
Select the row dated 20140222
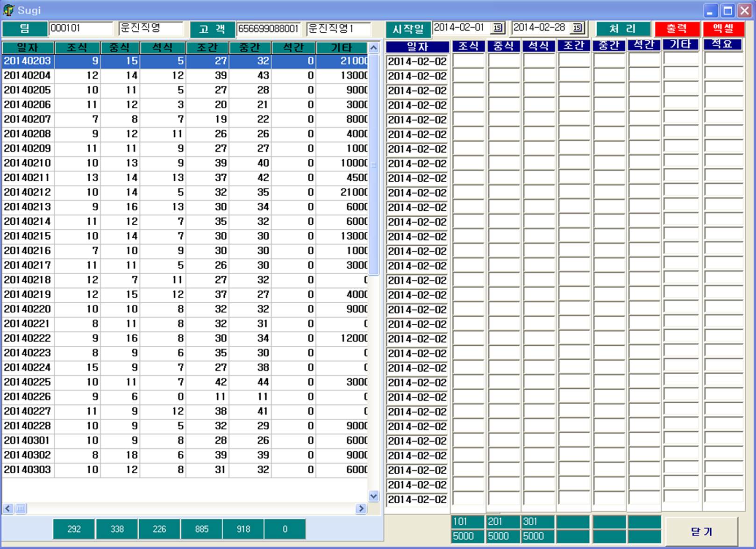point(185,338)
